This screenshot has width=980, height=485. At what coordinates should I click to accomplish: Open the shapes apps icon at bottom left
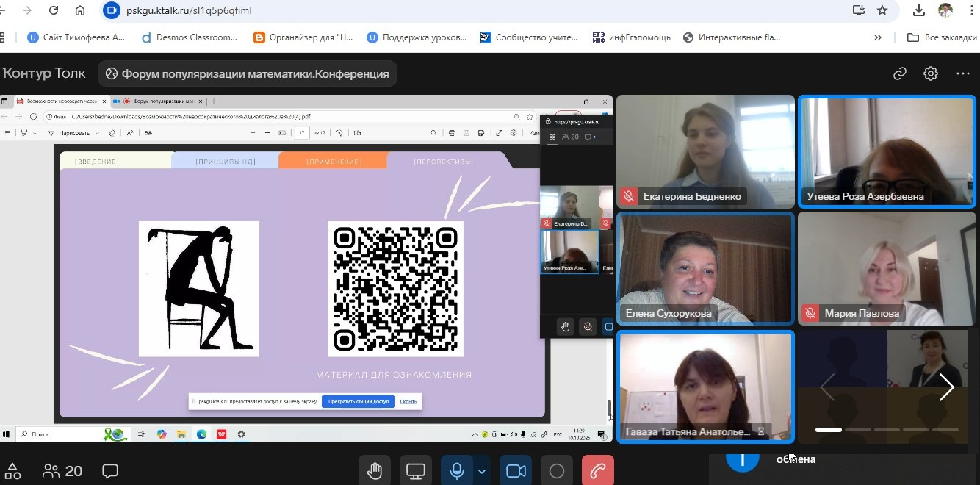[13, 471]
